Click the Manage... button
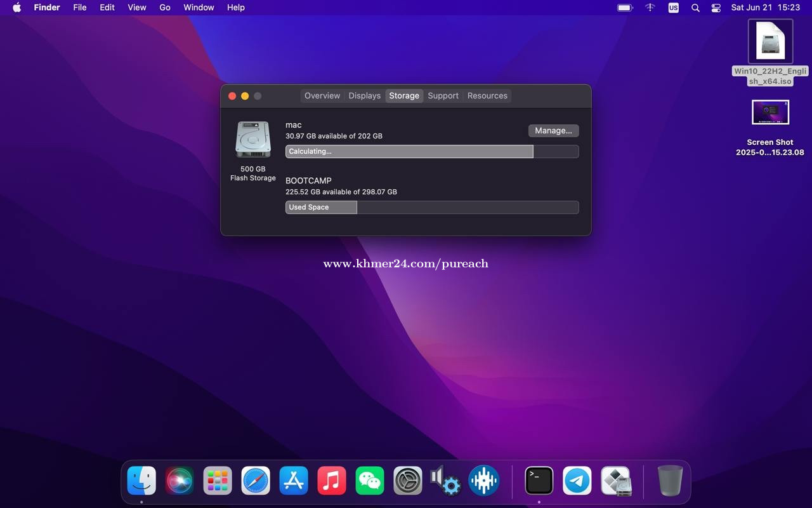 553,131
